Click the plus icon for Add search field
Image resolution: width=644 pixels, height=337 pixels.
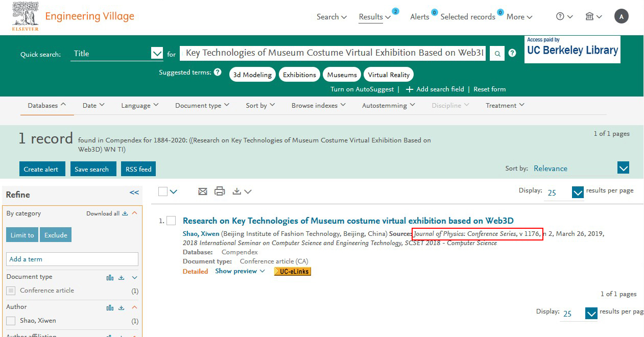click(409, 89)
